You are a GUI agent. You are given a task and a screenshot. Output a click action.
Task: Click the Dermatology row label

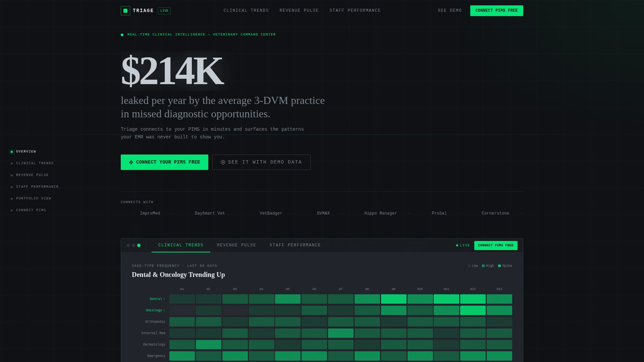pos(154,345)
